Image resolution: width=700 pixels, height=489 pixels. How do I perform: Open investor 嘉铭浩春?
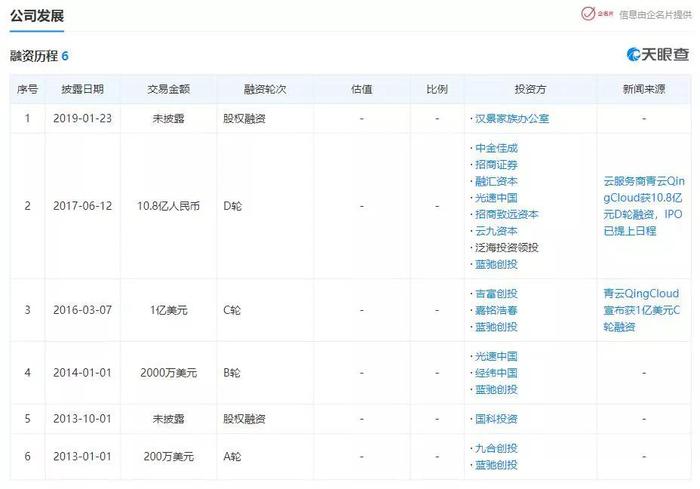(x=496, y=310)
